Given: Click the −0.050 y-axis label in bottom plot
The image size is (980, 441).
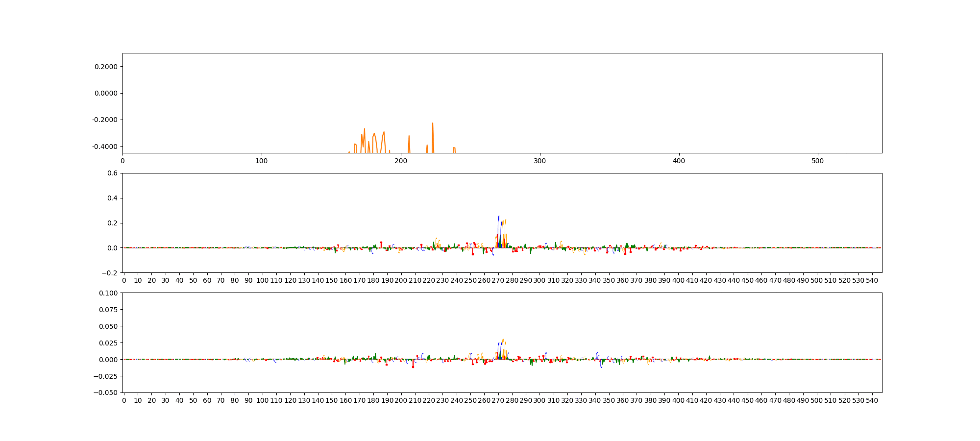Looking at the screenshot, I should (x=107, y=392).
